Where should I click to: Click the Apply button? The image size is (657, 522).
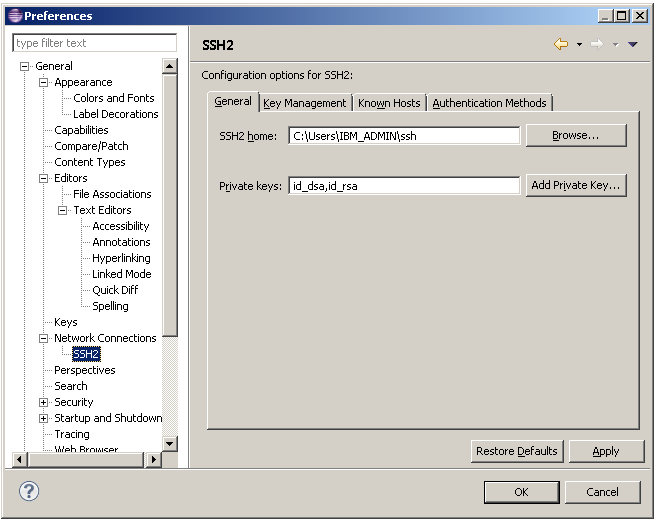pyautogui.click(x=605, y=451)
